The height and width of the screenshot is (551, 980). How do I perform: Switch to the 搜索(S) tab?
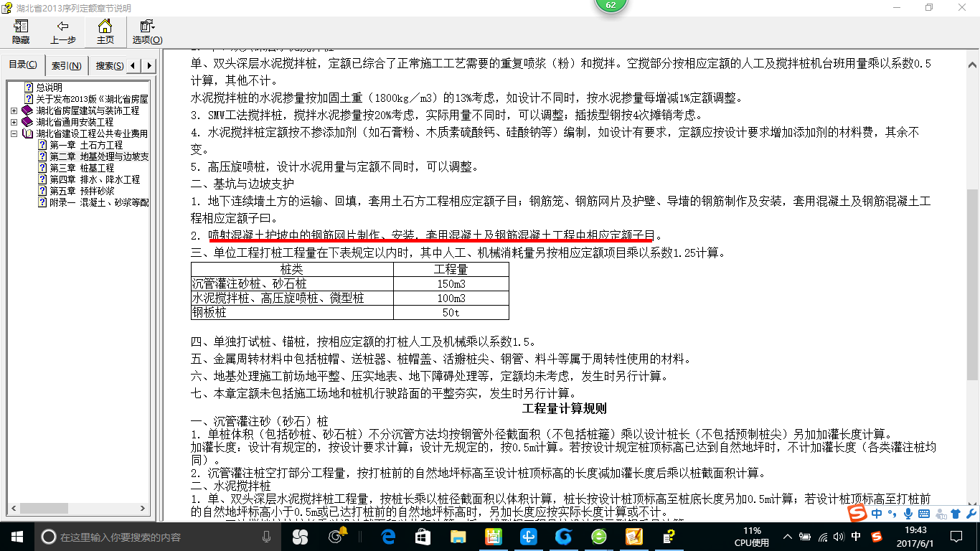coord(109,65)
